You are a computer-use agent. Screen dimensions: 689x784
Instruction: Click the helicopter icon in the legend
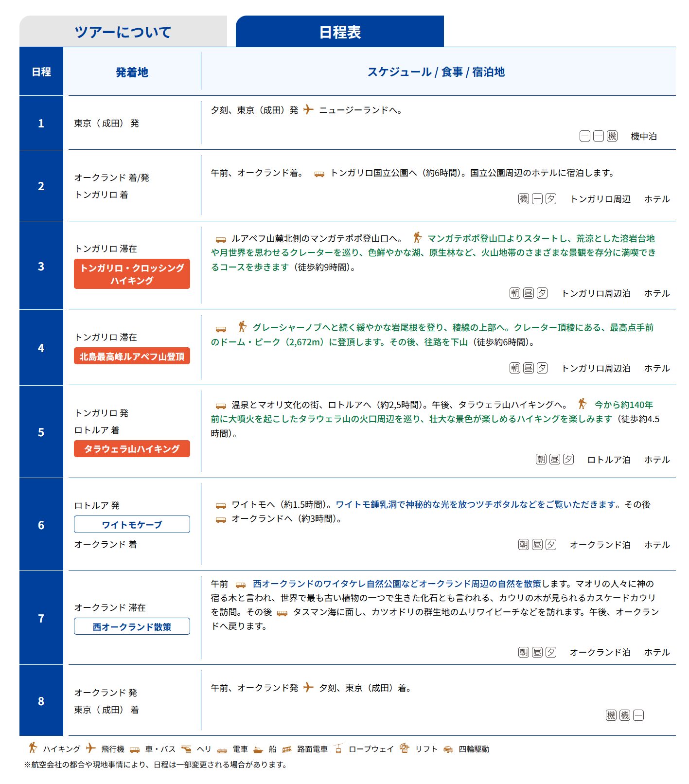[x=186, y=749]
